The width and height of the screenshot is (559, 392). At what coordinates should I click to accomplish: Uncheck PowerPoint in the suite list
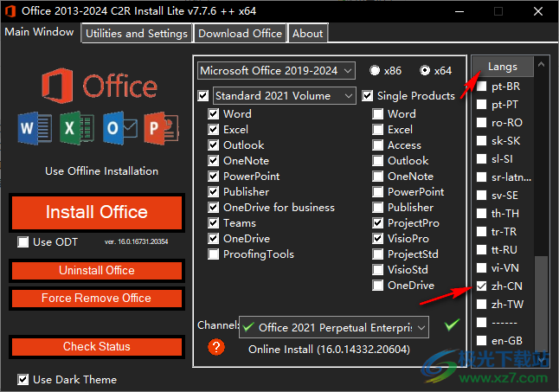(214, 176)
